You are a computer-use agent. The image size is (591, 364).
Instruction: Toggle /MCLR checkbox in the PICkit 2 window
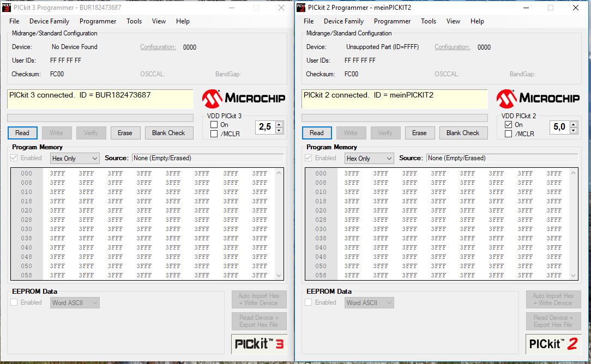click(509, 134)
